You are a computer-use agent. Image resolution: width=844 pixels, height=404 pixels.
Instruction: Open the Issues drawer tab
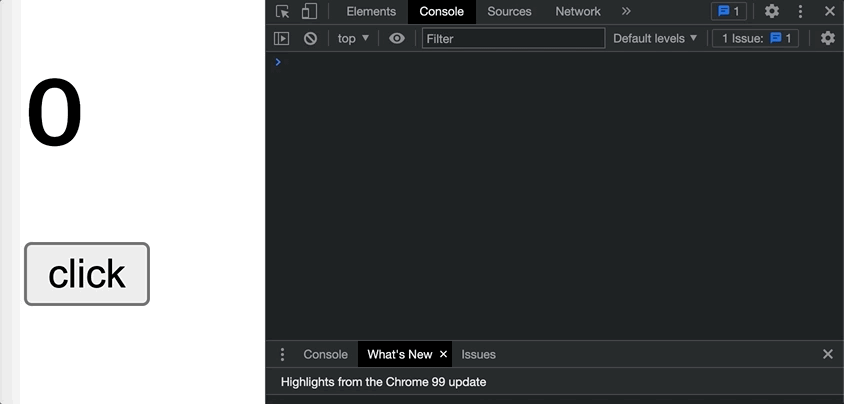pyautogui.click(x=479, y=355)
